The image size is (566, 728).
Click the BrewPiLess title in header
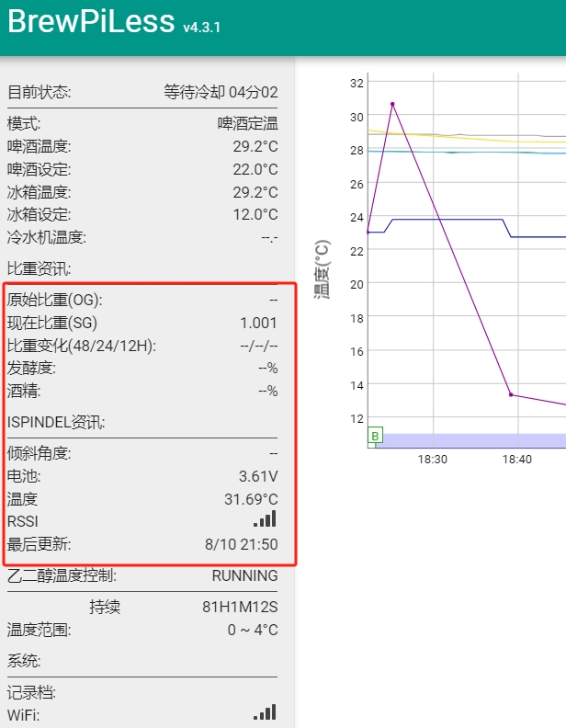point(91,23)
